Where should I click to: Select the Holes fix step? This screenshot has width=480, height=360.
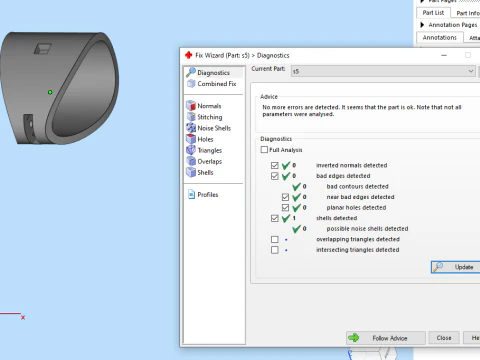[205, 139]
